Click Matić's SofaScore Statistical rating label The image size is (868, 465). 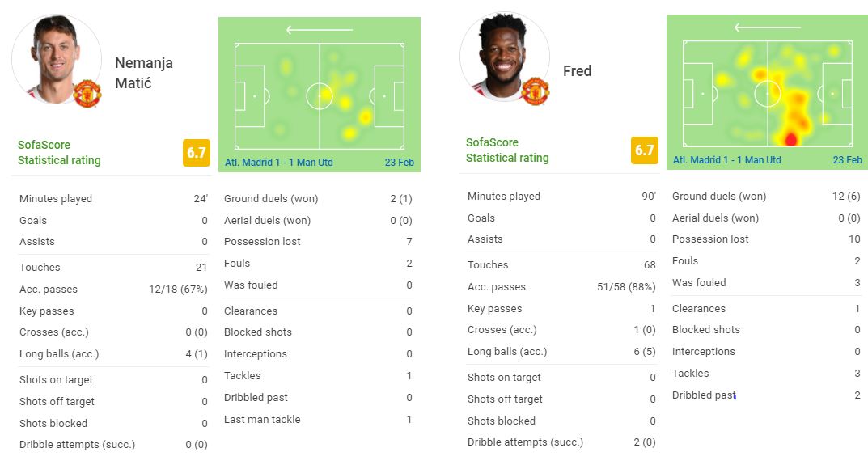click(x=59, y=152)
